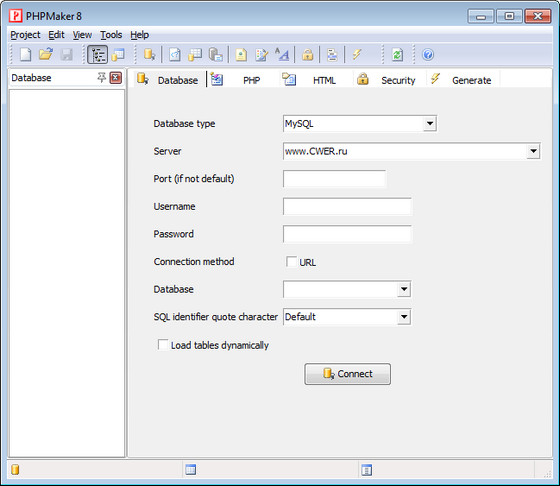
Task: Toggle the tree view toolbar icon
Action: [x=98, y=55]
